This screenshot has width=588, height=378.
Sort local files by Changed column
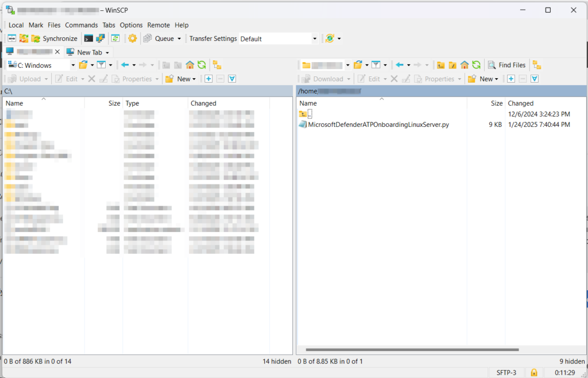click(x=229, y=103)
